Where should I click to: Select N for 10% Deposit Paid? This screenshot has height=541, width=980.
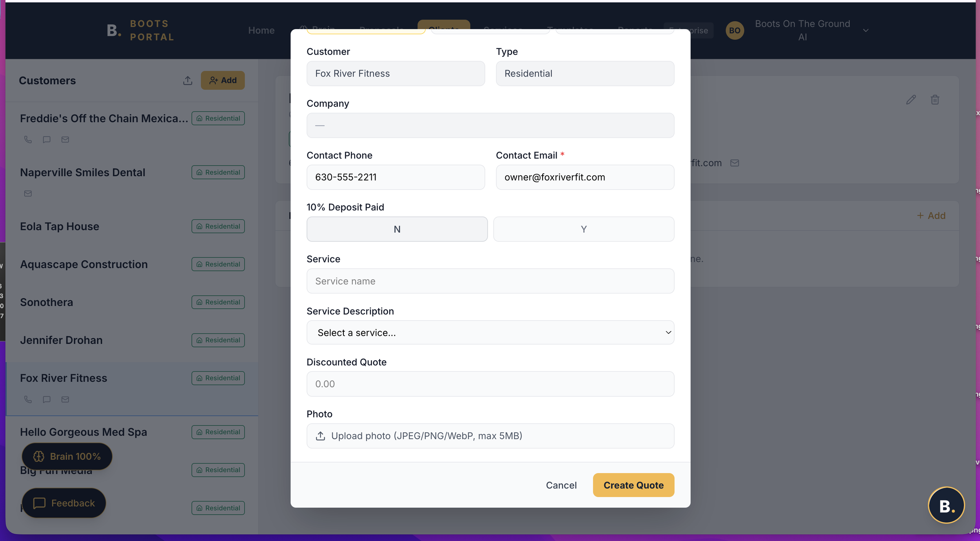point(397,229)
